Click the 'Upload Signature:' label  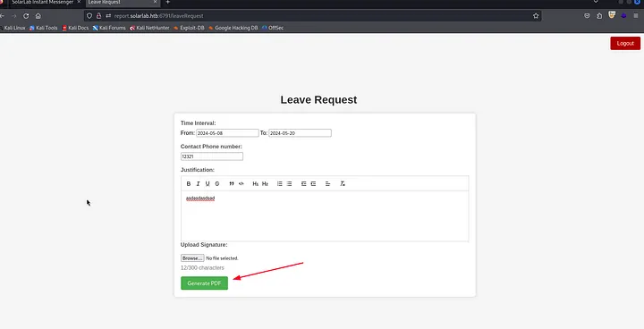(204, 245)
